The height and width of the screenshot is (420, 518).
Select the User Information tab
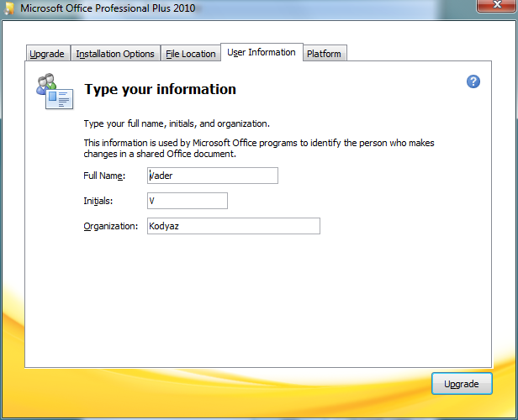pos(262,52)
